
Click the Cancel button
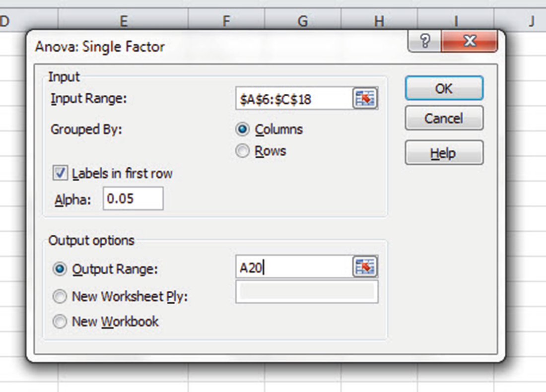click(444, 119)
